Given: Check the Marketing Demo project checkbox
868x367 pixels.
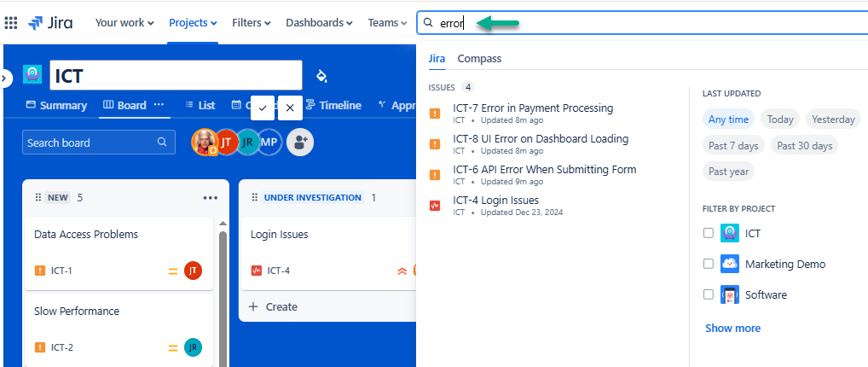Looking at the screenshot, I should 708,264.
